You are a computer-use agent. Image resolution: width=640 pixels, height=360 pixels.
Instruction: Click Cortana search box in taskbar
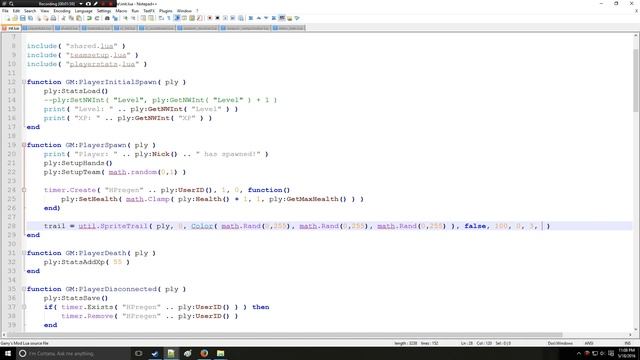(x=73, y=353)
